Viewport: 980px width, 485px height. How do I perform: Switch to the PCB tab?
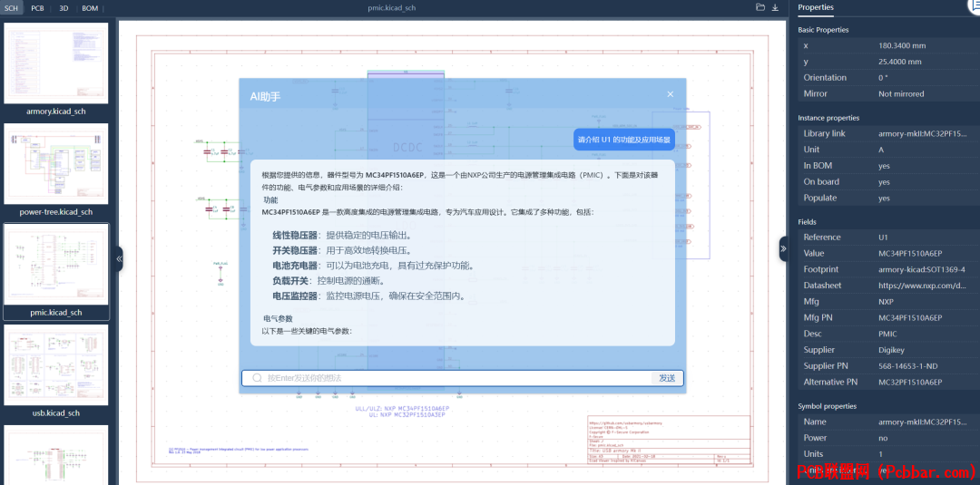(x=37, y=8)
